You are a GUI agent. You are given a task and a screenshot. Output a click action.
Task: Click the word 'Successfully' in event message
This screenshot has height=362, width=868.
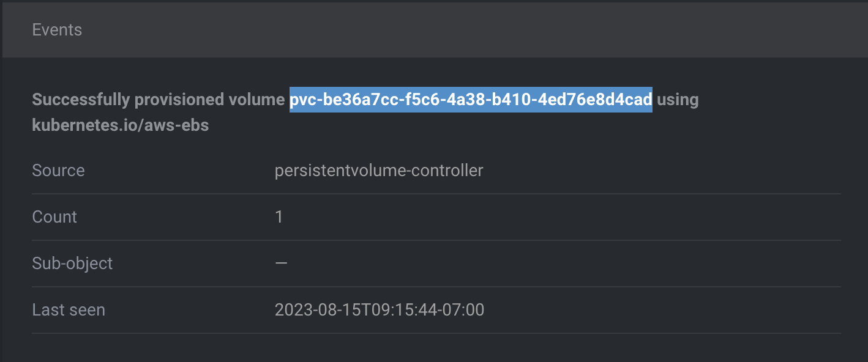(x=81, y=100)
